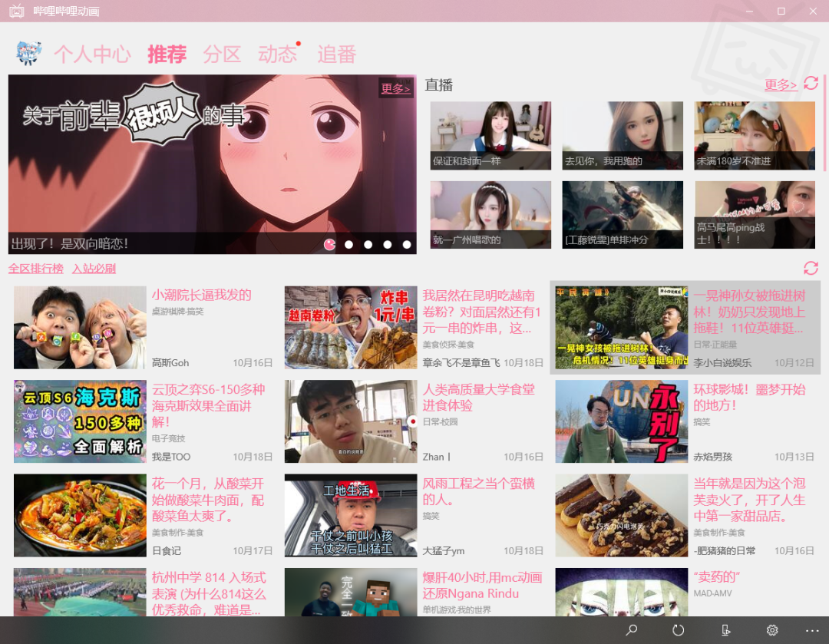Select the fourth banner carousel dot
Image resolution: width=829 pixels, height=644 pixels.
[388, 244]
